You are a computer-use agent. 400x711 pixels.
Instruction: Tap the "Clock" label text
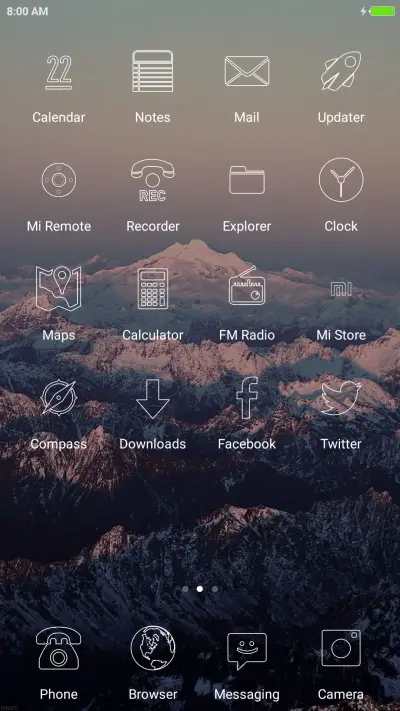341,226
